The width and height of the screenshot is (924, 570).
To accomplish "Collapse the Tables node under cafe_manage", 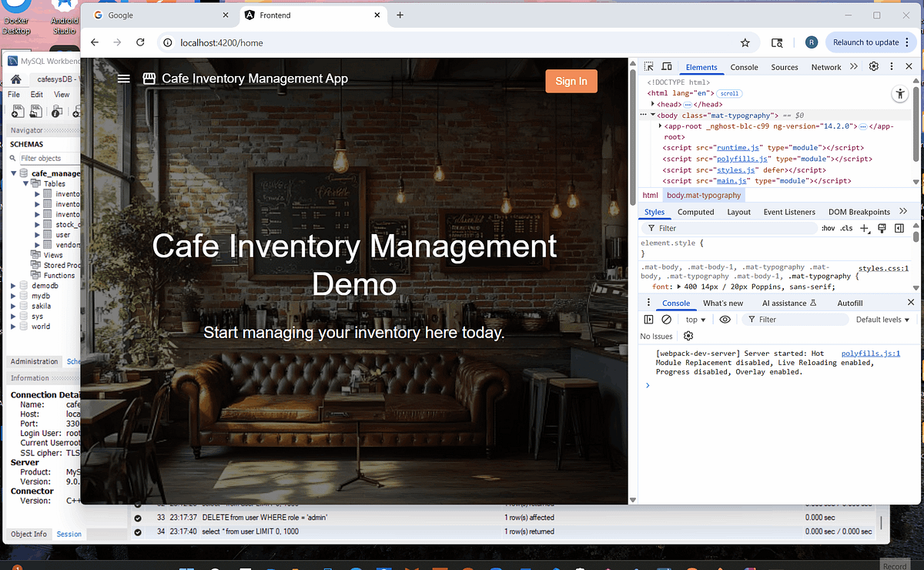I will pos(25,183).
